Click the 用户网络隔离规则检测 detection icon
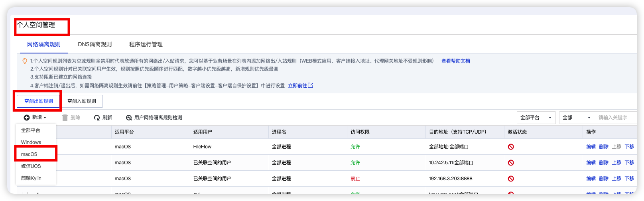Screen dimensions: 644x201 pyautogui.click(x=129, y=118)
